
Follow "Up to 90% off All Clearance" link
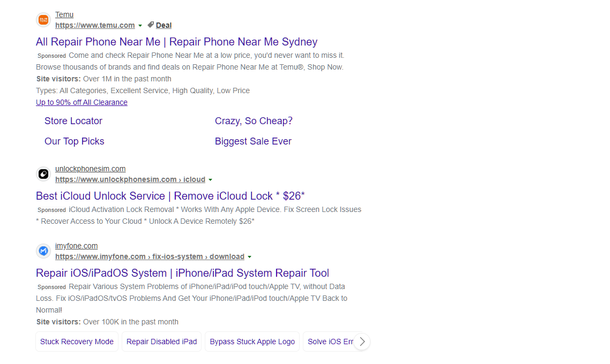tap(81, 102)
